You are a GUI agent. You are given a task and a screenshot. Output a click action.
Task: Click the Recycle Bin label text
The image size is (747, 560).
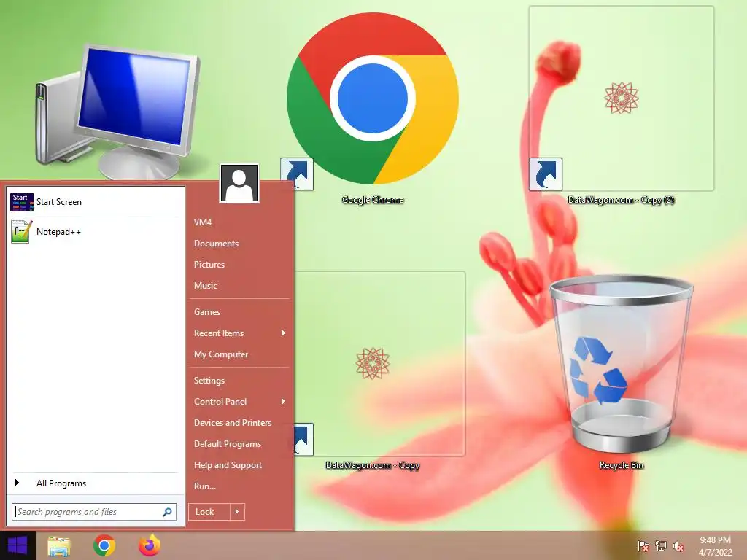click(x=622, y=465)
